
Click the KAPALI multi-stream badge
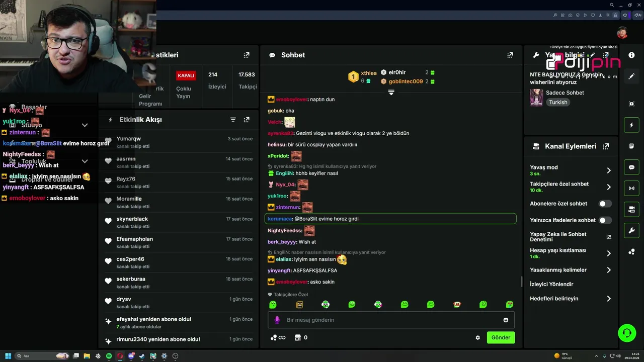tap(186, 75)
